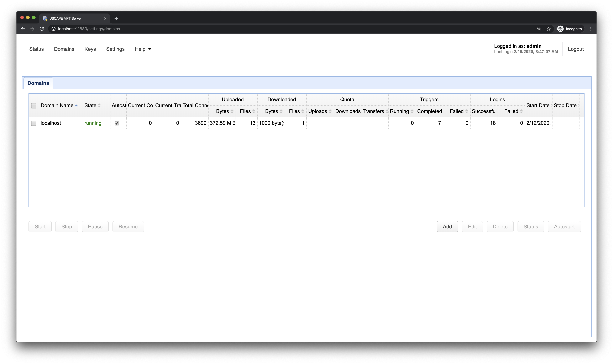The image size is (613, 364).
Task: Open the Keys menu item
Action: coord(90,49)
